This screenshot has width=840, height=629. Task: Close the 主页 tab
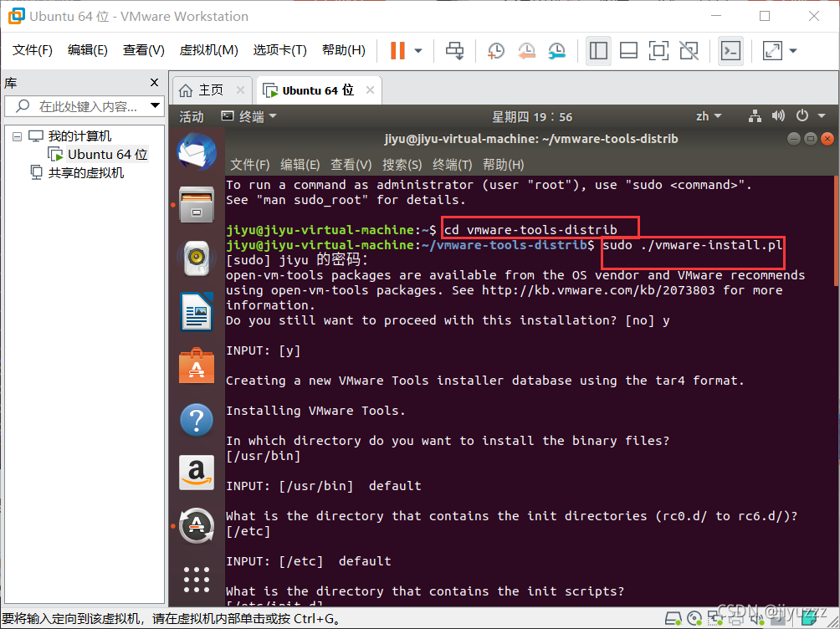(x=240, y=90)
